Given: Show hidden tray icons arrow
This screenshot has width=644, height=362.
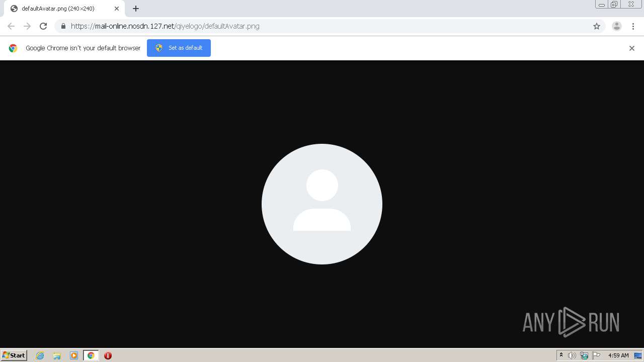Looking at the screenshot, I should tap(561, 355).
